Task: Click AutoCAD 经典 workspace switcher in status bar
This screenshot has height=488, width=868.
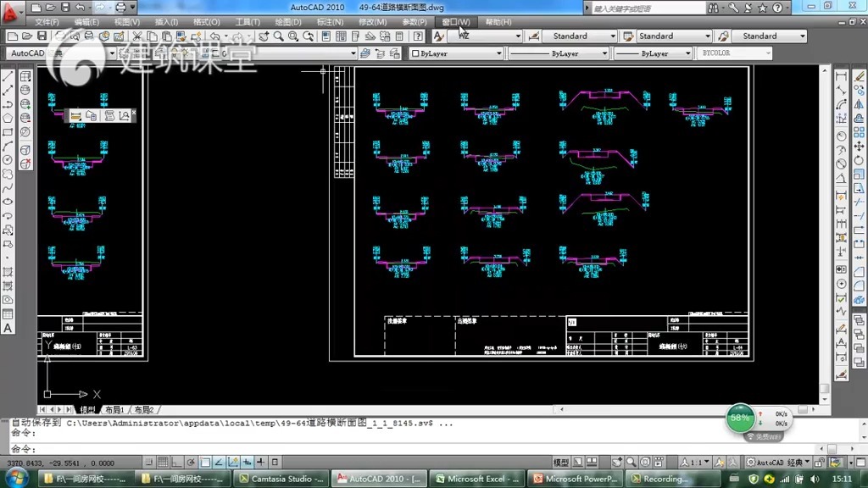Action: pyautogui.click(x=777, y=462)
